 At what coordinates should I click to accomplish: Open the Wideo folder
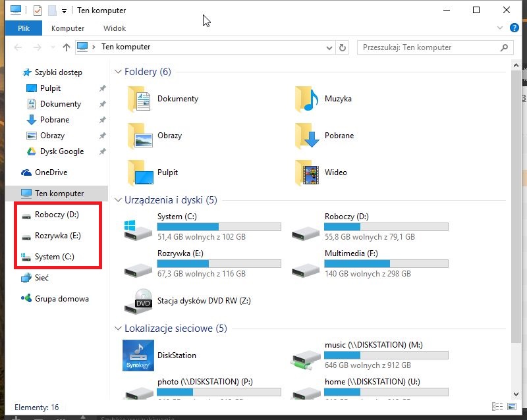tap(307, 172)
